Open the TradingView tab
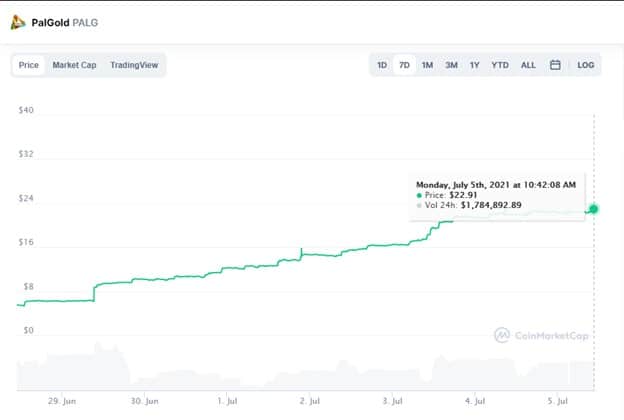This screenshot has height=420, width=624. (134, 65)
